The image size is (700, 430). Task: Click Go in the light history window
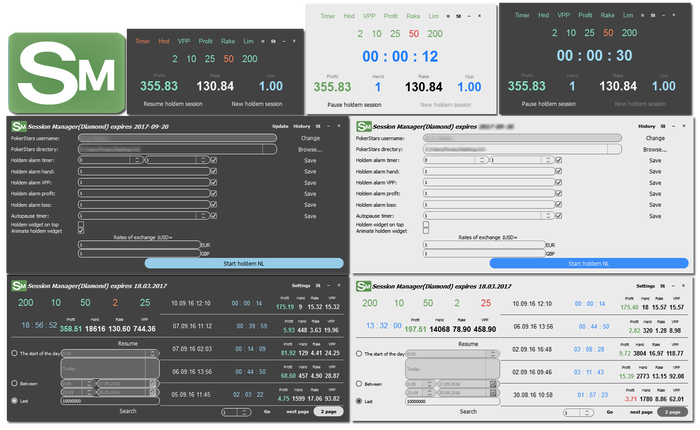pyautogui.click(x=610, y=412)
